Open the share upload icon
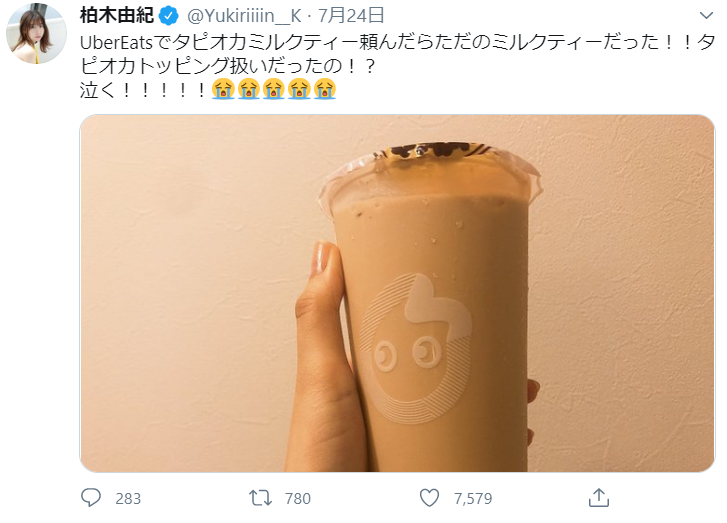727x523 pixels. click(x=599, y=497)
